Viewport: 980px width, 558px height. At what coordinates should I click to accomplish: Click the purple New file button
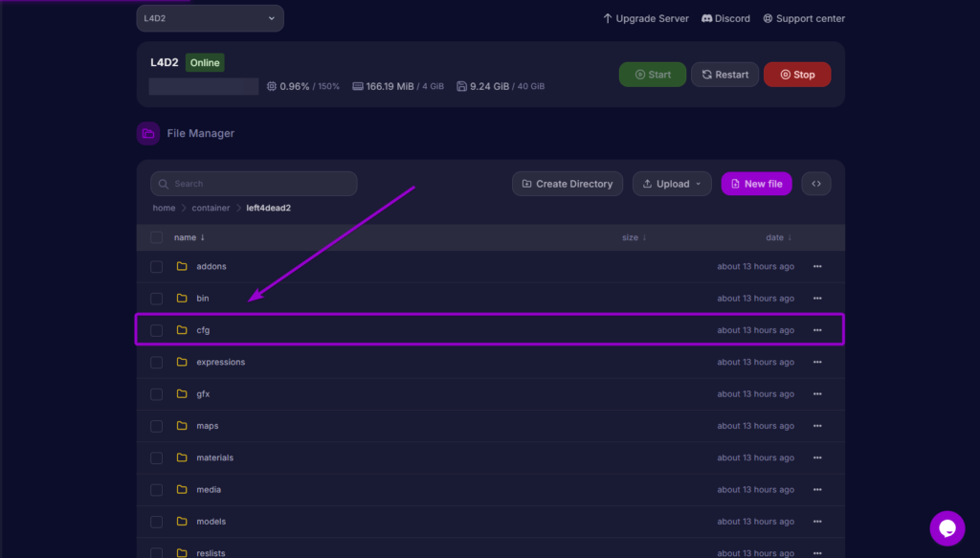click(756, 184)
